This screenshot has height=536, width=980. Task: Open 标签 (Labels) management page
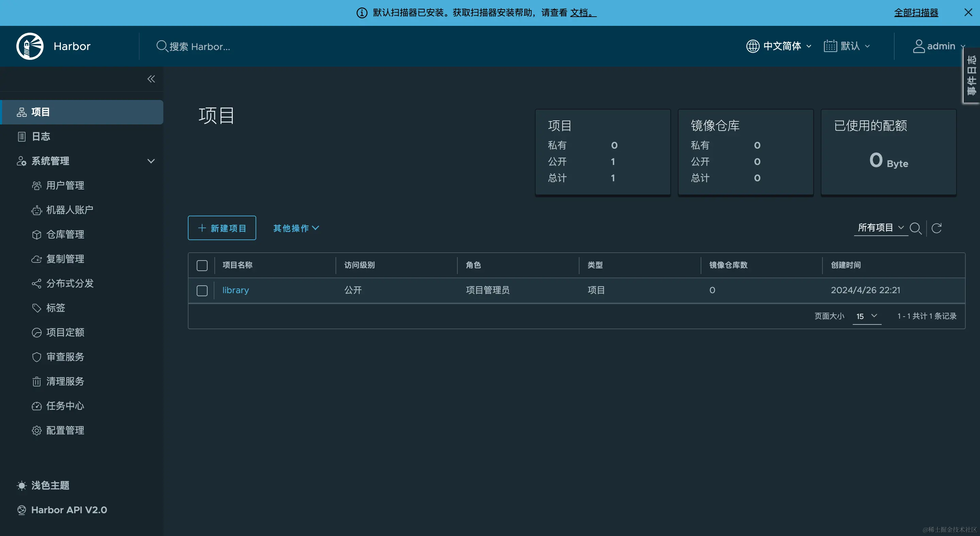tap(55, 308)
